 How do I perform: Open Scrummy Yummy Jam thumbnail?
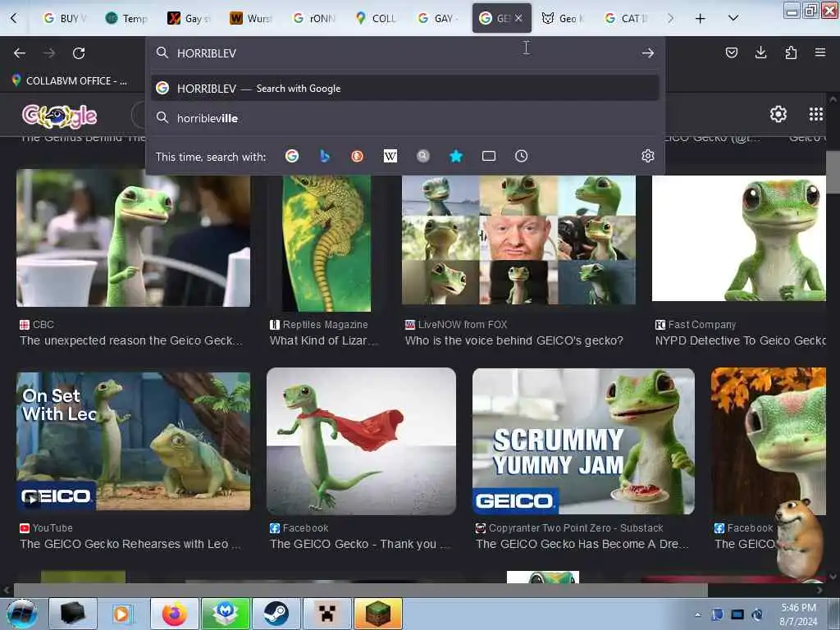(583, 441)
